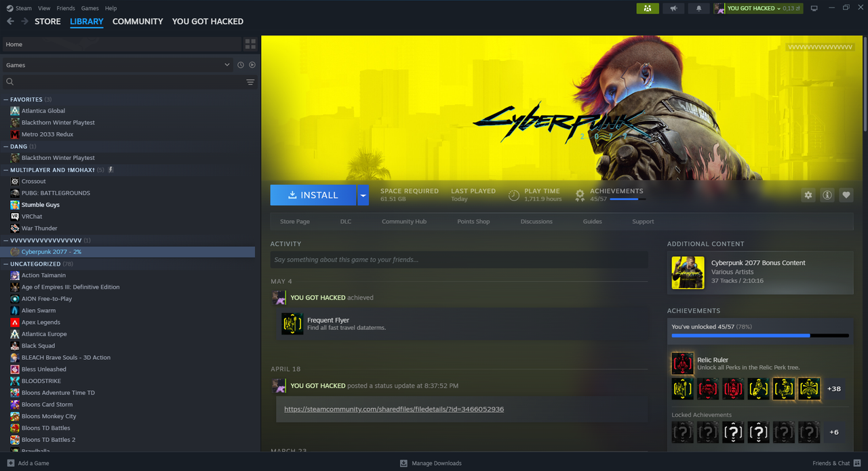Open Points Shop link

click(473, 222)
